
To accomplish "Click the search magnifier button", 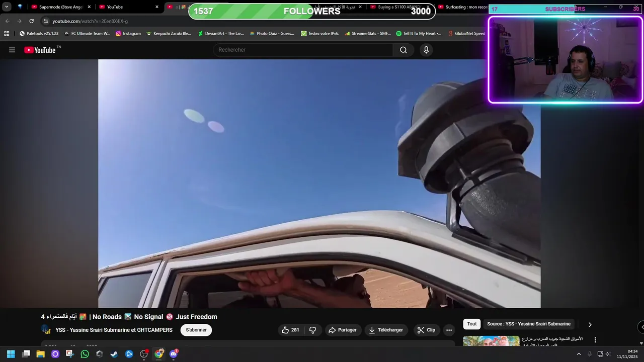I will tap(404, 50).
